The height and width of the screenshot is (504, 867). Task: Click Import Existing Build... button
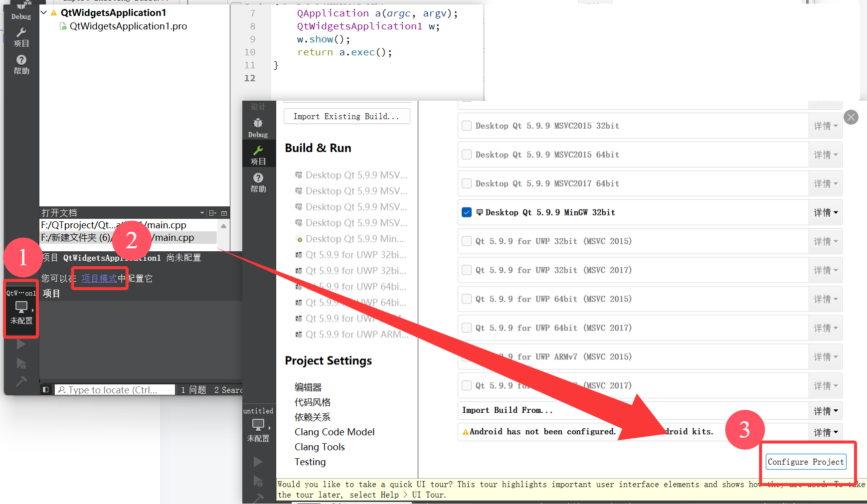coord(347,116)
